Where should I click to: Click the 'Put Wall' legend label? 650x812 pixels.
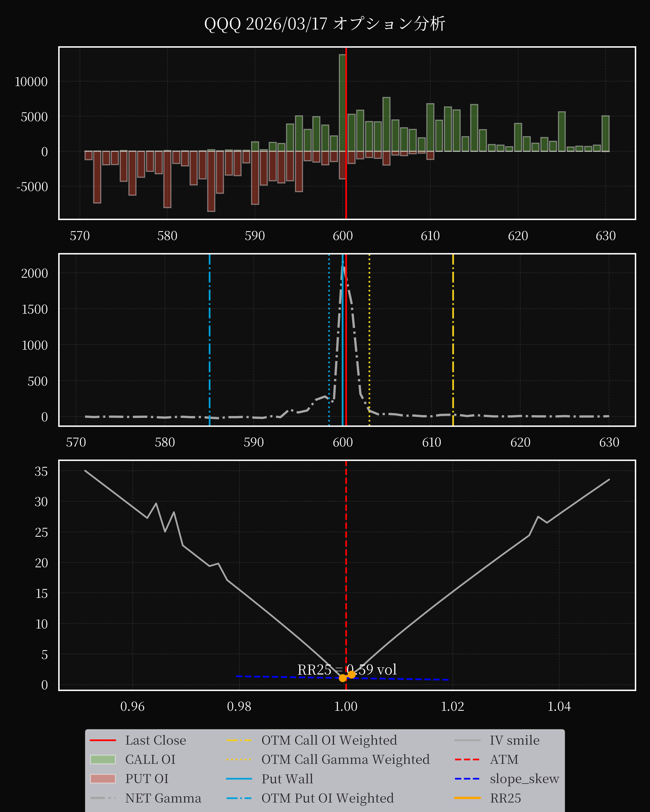click(287, 778)
